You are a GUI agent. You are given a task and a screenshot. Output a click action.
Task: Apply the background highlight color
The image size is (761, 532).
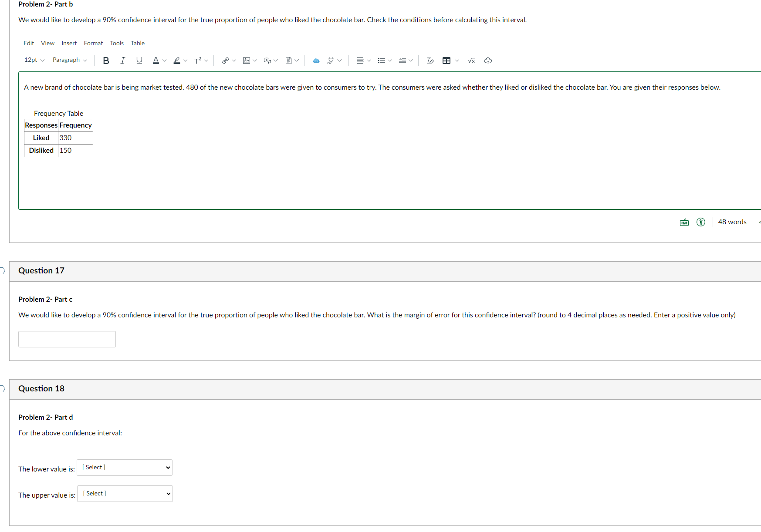[x=176, y=61]
